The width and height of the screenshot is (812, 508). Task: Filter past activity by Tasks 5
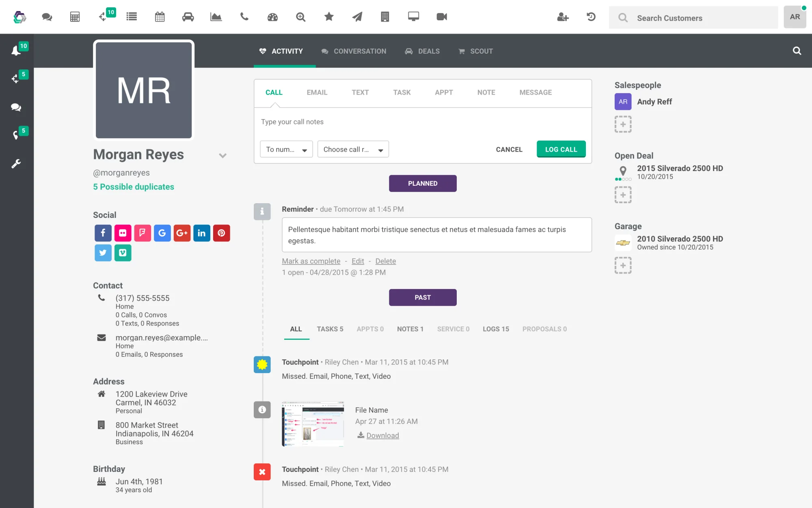(330, 329)
